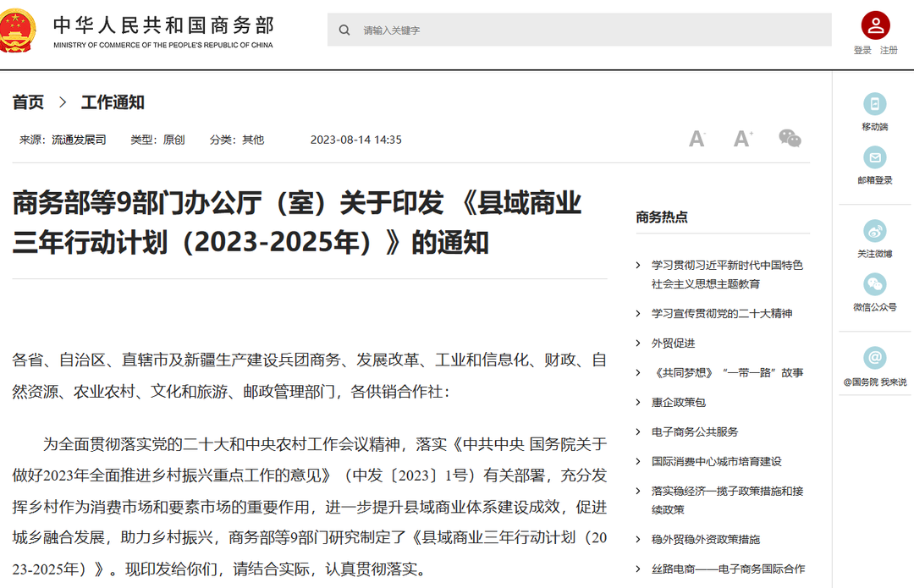This screenshot has height=588, width=914.
Task: Open 国际消费中心城市培育建设 article link
Action: coord(715,461)
